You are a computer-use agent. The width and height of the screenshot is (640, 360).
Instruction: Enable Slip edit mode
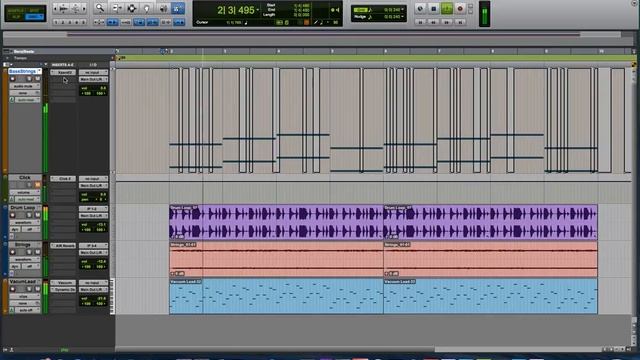click(x=16, y=17)
